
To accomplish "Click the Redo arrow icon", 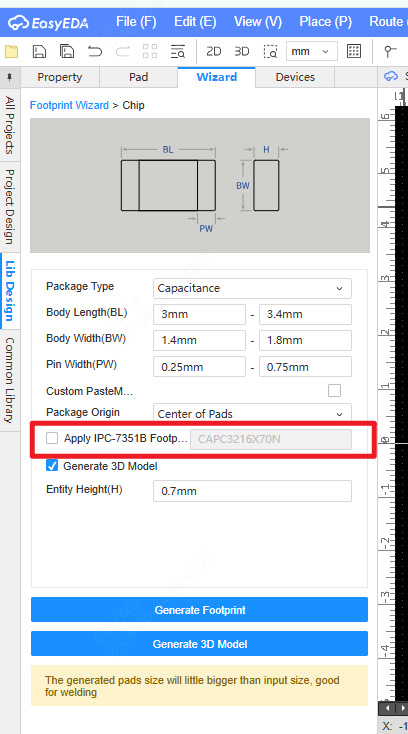I will coord(123,51).
